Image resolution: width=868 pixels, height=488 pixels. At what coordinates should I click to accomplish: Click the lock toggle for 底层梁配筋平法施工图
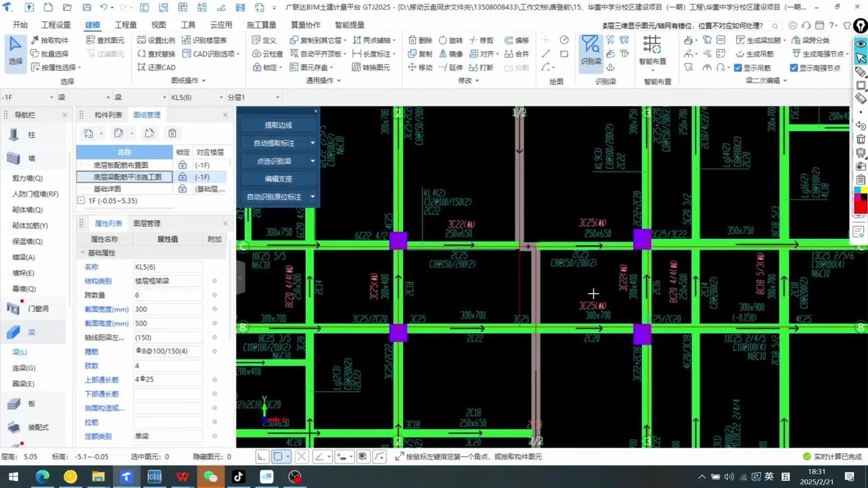tap(182, 177)
